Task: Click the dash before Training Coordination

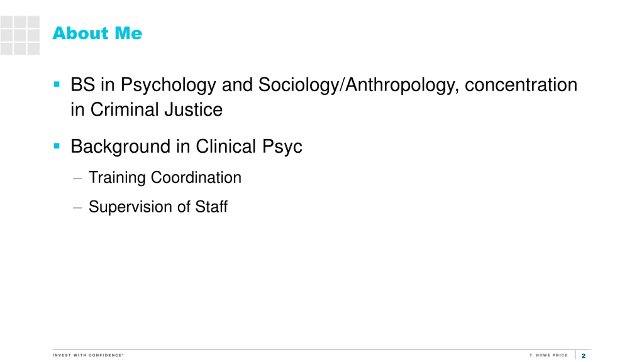Action: coord(77,178)
